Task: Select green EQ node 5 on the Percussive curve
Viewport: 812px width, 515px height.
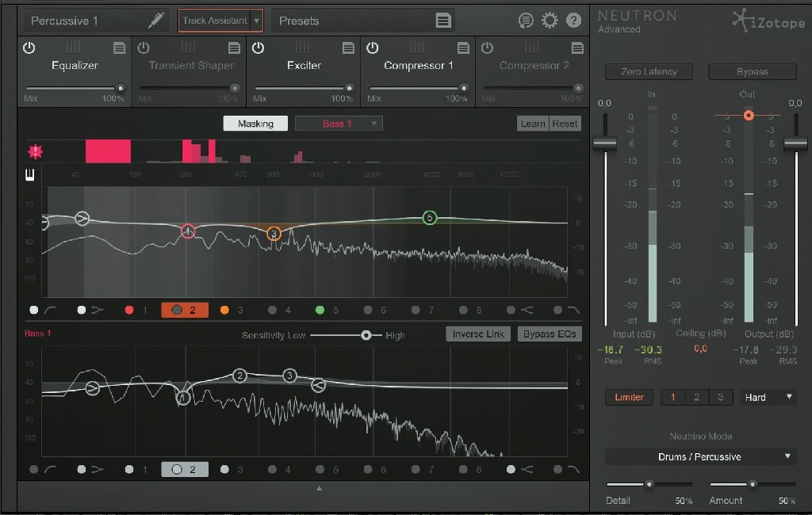Action: click(x=429, y=218)
